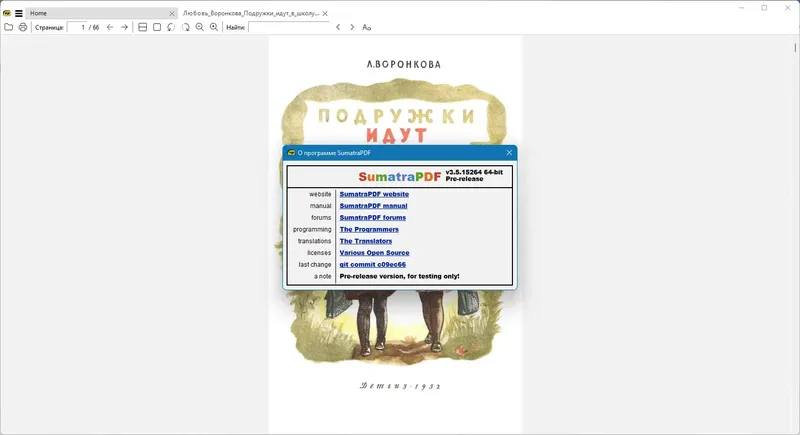Screen dimensions: 800x435
Task: Click the 'Pre-release version, for testing only!' note
Action: point(399,276)
